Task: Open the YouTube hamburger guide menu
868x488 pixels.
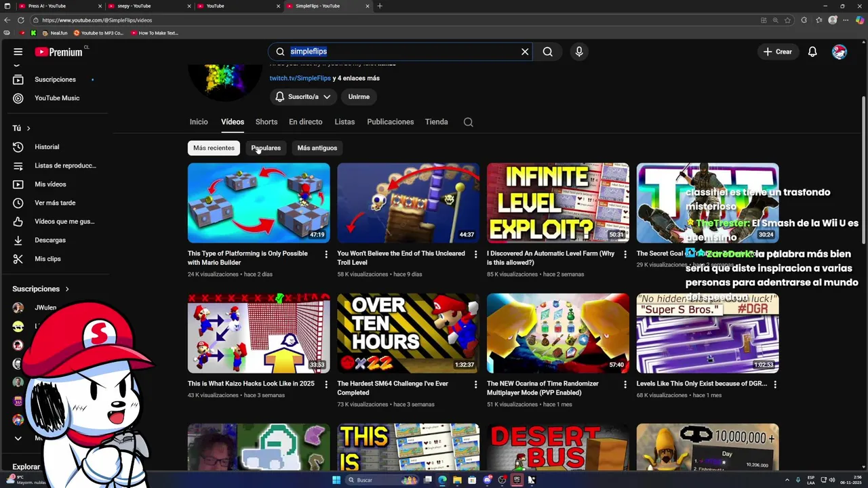Action: click(x=18, y=52)
